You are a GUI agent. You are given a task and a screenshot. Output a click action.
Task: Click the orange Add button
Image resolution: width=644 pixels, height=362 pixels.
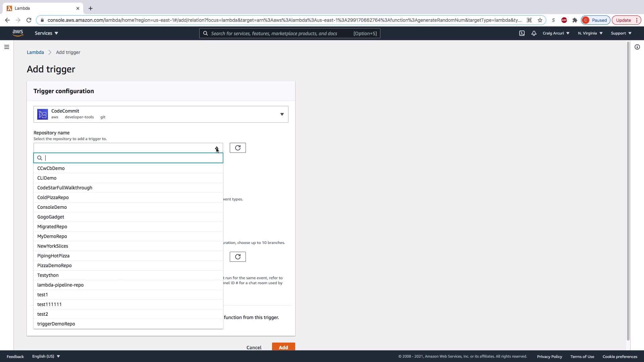[283, 347]
